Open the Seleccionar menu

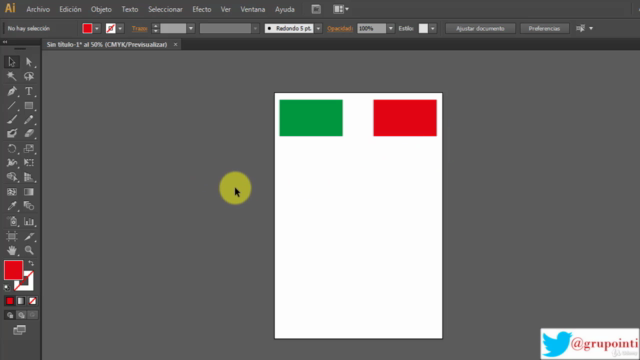pos(165,9)
